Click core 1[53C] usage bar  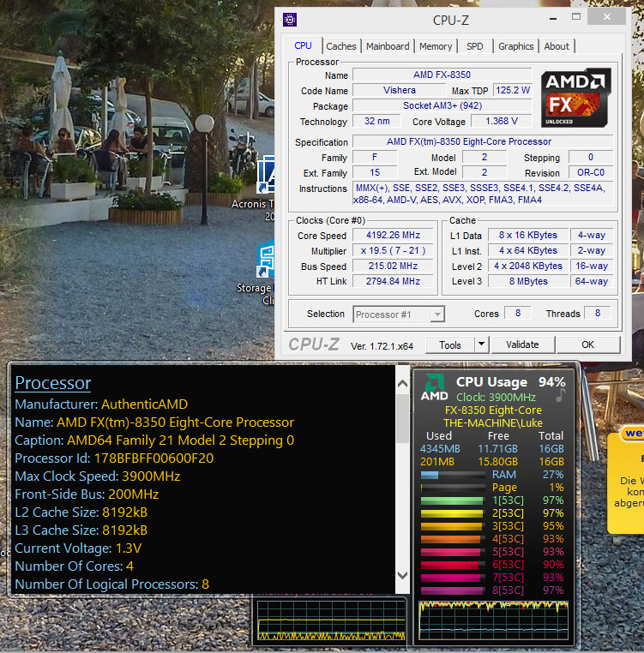[453, 500]
